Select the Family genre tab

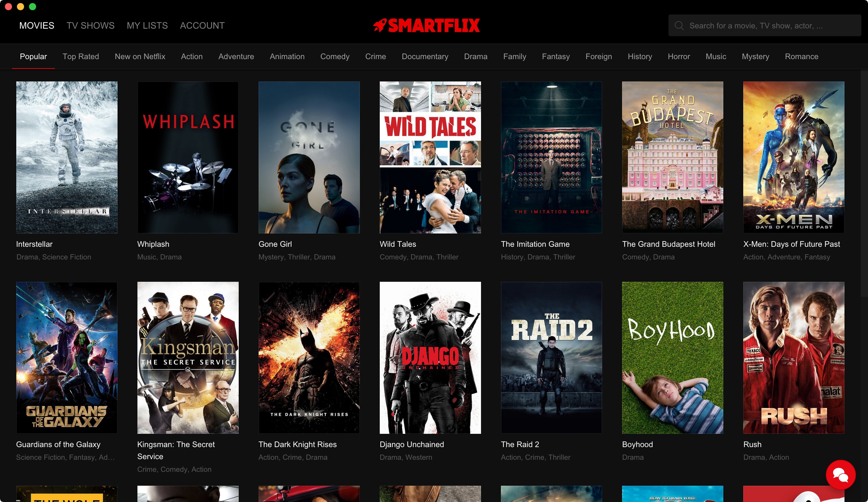click(x=514, y=56)
